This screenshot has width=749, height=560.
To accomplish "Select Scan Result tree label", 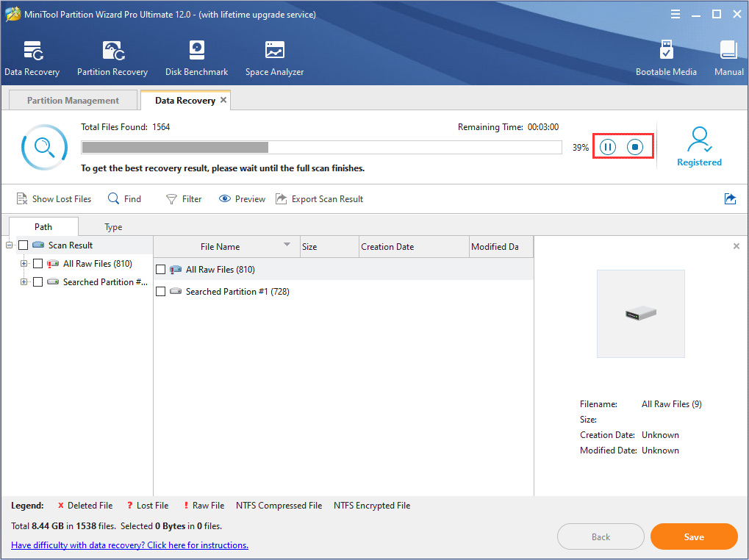I will [71, 245].
